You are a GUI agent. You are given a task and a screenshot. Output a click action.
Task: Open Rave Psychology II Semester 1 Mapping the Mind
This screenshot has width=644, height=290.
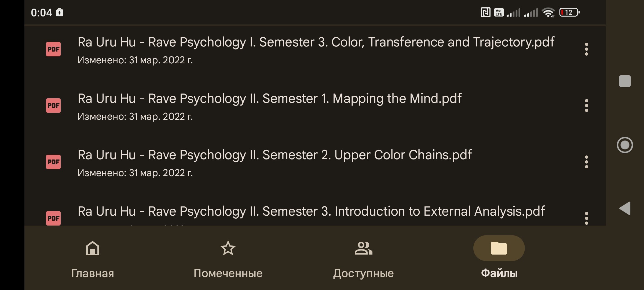269,99
